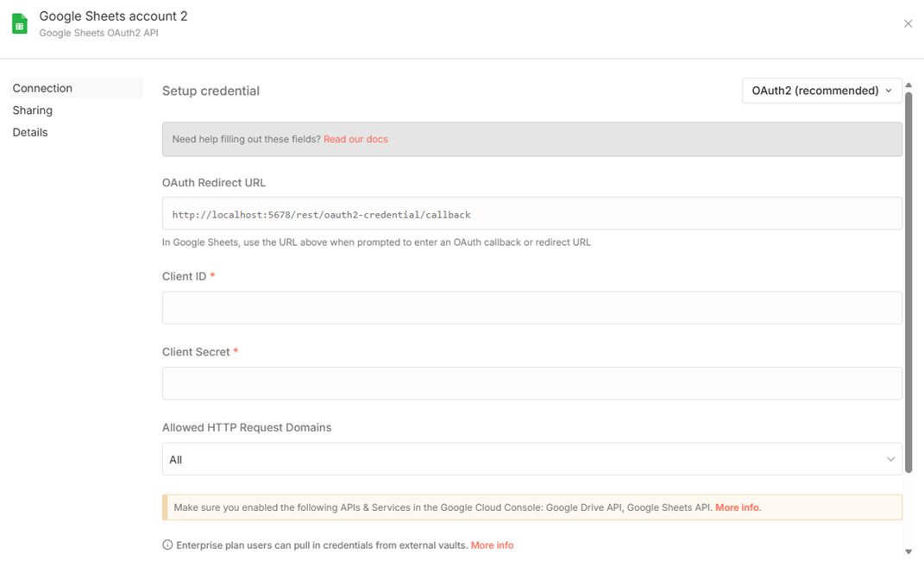Viewport: 924px width, 573px height.
Task: Go to the Details tab
Action: point(30,132)
